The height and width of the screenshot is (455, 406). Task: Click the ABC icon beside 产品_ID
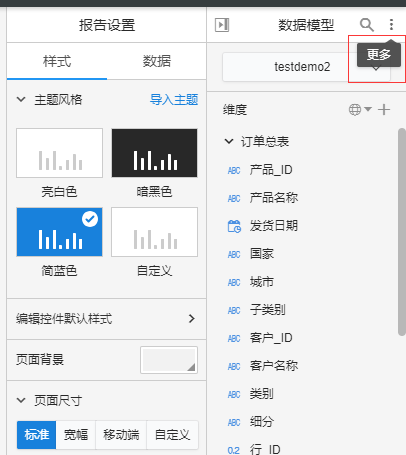[x=234, y=171]
